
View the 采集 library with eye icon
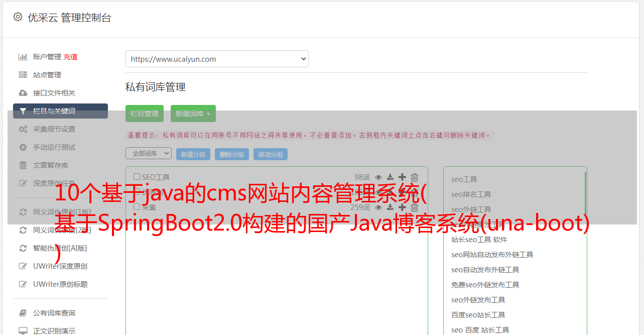pos(378,207)
